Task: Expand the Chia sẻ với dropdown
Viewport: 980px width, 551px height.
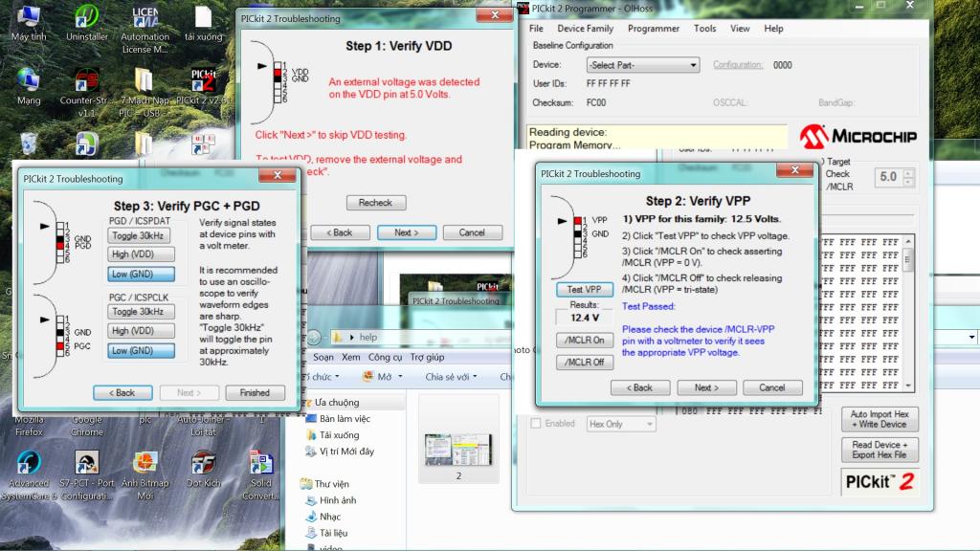Action: (x=452, y=377)
